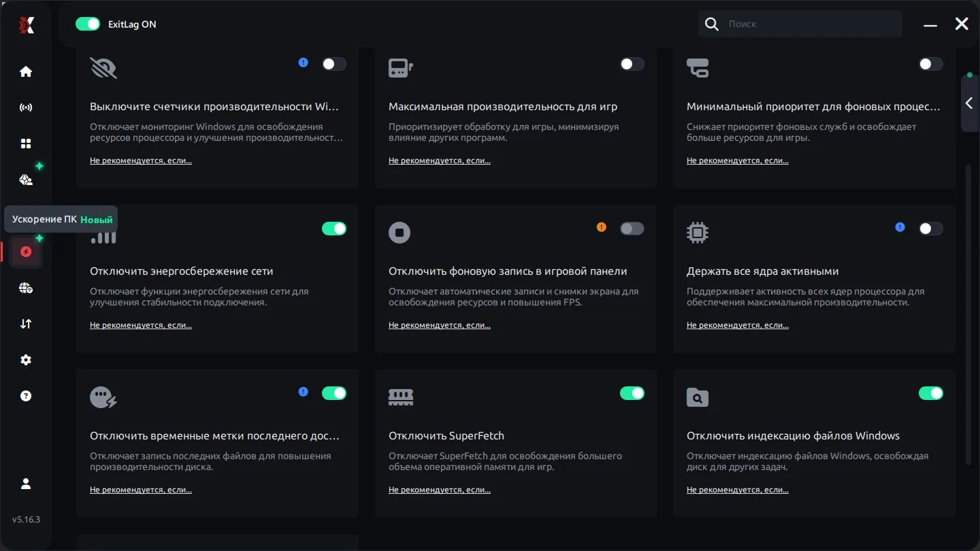Turn off the ExitLag ON switch
This screenshot has height=551, width=980.
[x=88, y=24]
